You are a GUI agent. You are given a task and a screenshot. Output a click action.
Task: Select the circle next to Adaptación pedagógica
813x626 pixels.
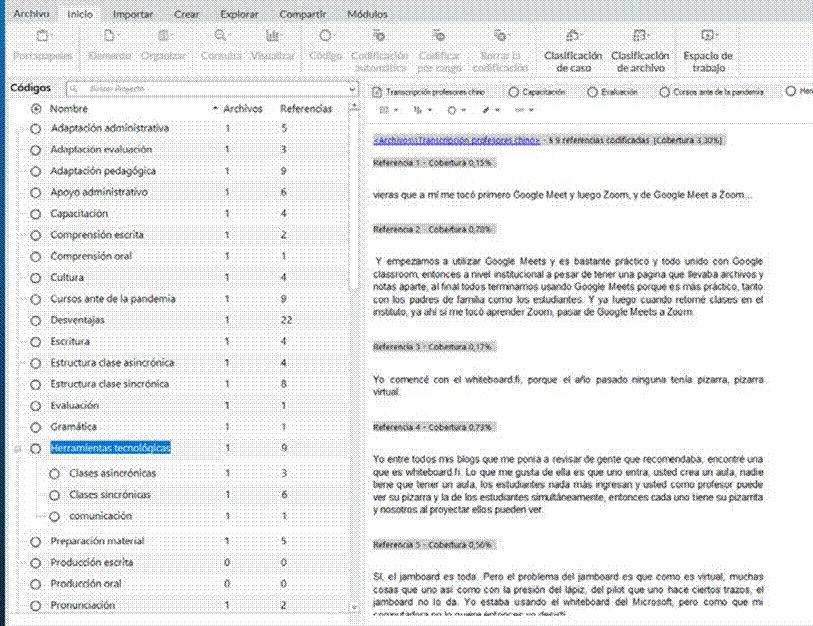pos(36,171)
